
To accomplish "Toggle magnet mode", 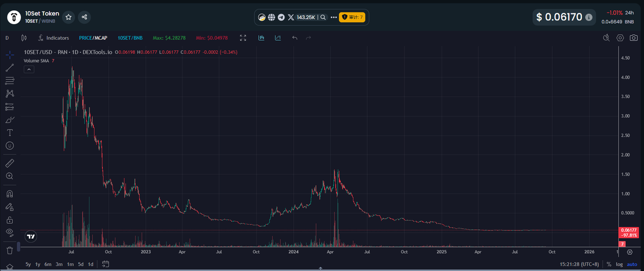I will [10, 193].
